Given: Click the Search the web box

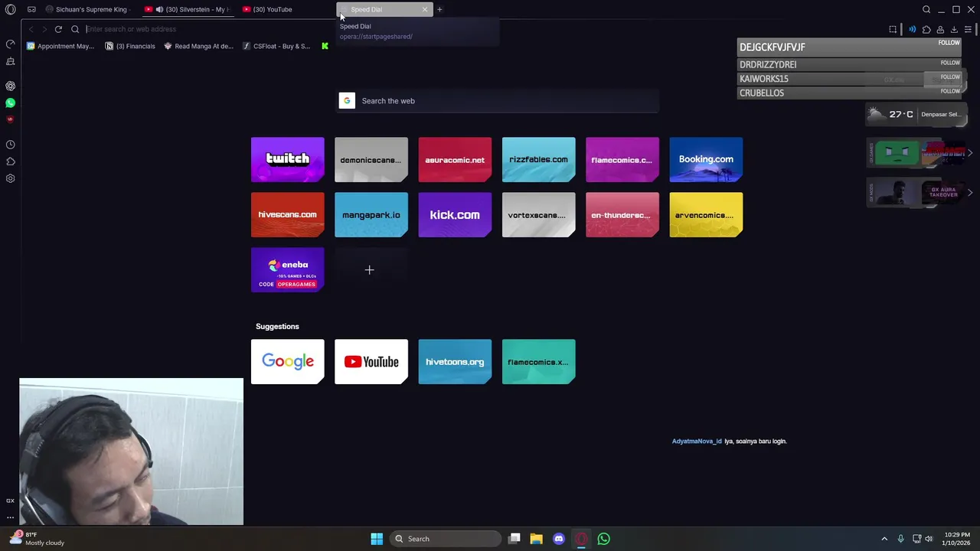Looking at the screenshot, I should 498,101.
